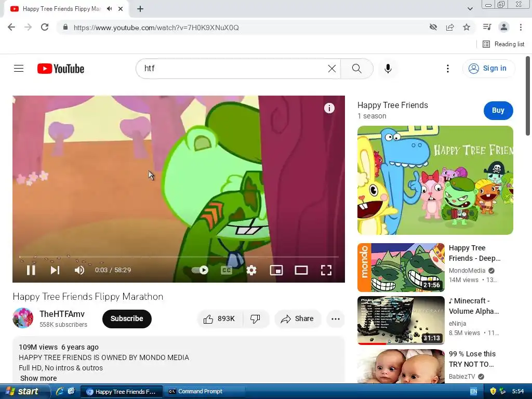Image resolution: width=532 pixels, height=399 pixels.
Task: Toggle closed captions on the video
Action: [227, 270]
